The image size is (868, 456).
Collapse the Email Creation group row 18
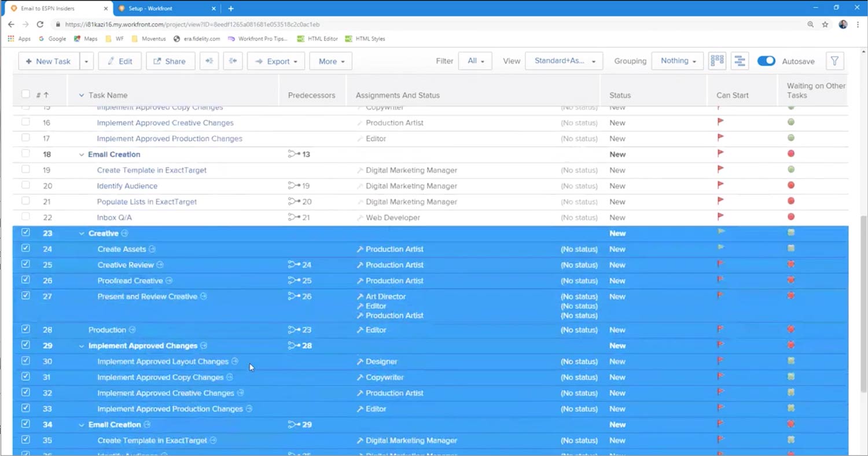(x=82, y=155)
